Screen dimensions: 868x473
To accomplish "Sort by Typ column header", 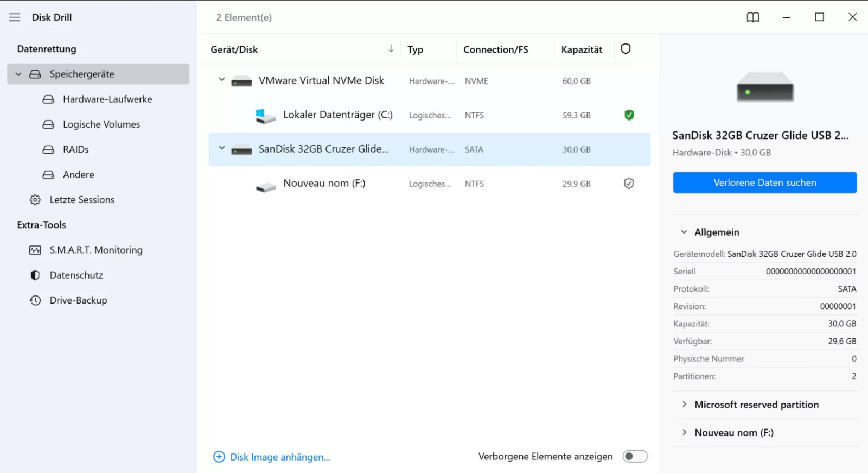I will (x=416, y=49).
